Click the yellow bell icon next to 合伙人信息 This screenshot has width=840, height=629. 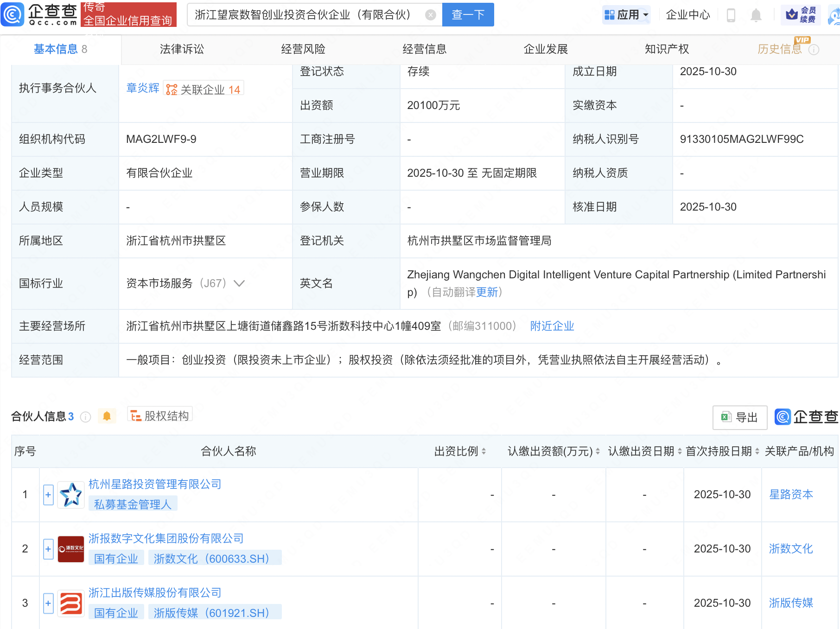(x=107, y=416)
